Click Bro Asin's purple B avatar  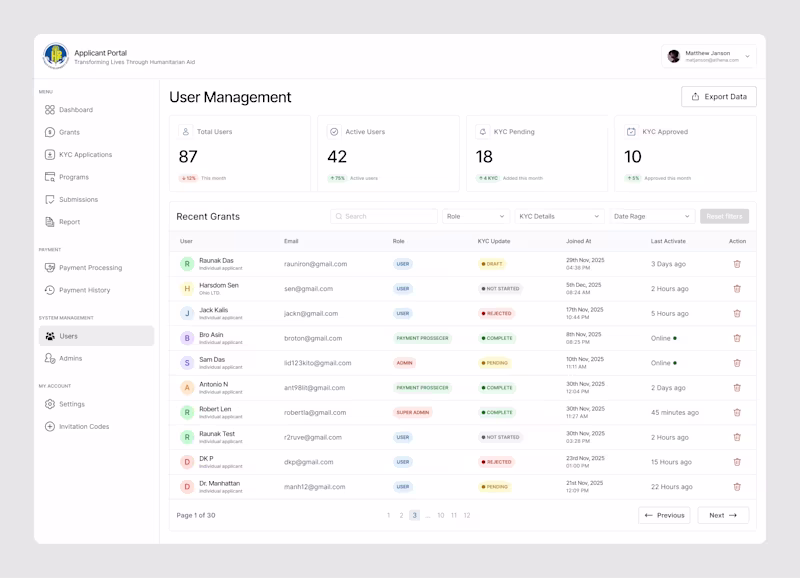pyautogui.click(x=187, y=338)
